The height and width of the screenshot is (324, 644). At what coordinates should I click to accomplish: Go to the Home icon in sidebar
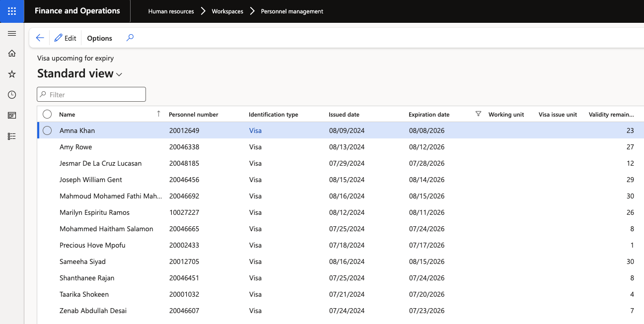click(x=12, y=54)
